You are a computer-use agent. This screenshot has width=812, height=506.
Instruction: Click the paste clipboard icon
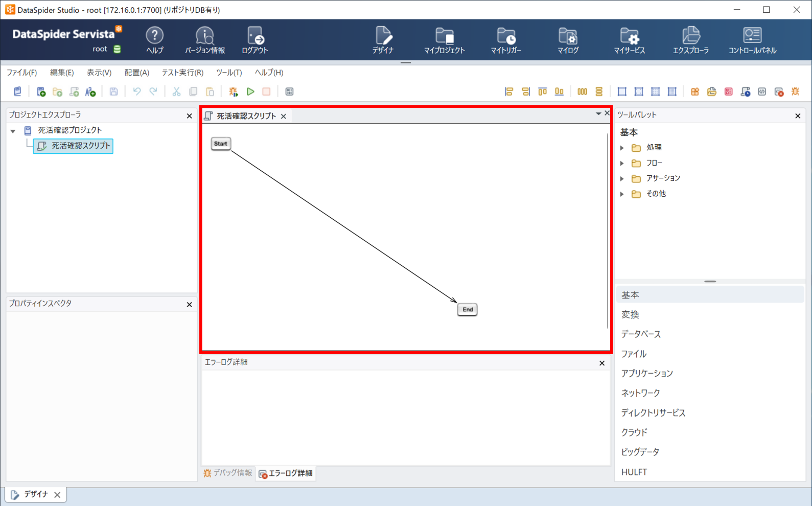click(x=210, y=91)
